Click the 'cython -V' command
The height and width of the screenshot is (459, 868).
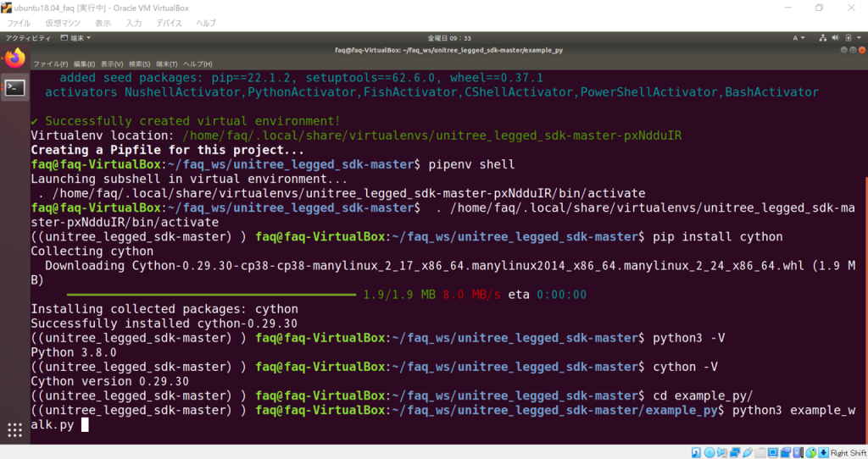pyautogui.click(x=685, y=367)
